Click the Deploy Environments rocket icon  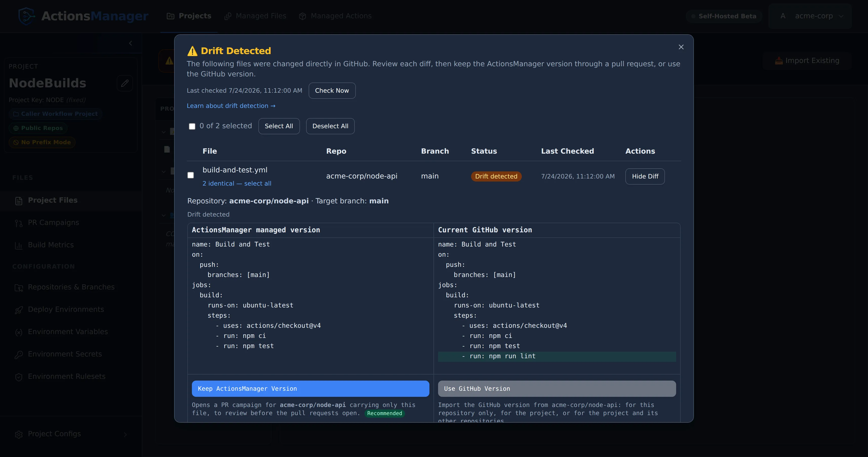19,310
